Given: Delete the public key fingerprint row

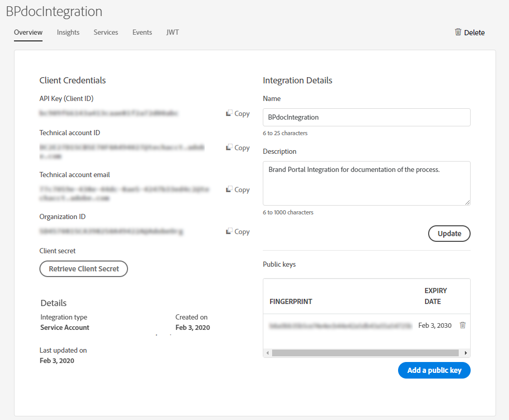Looking at the screenshot, I should (x=463, y=325).
